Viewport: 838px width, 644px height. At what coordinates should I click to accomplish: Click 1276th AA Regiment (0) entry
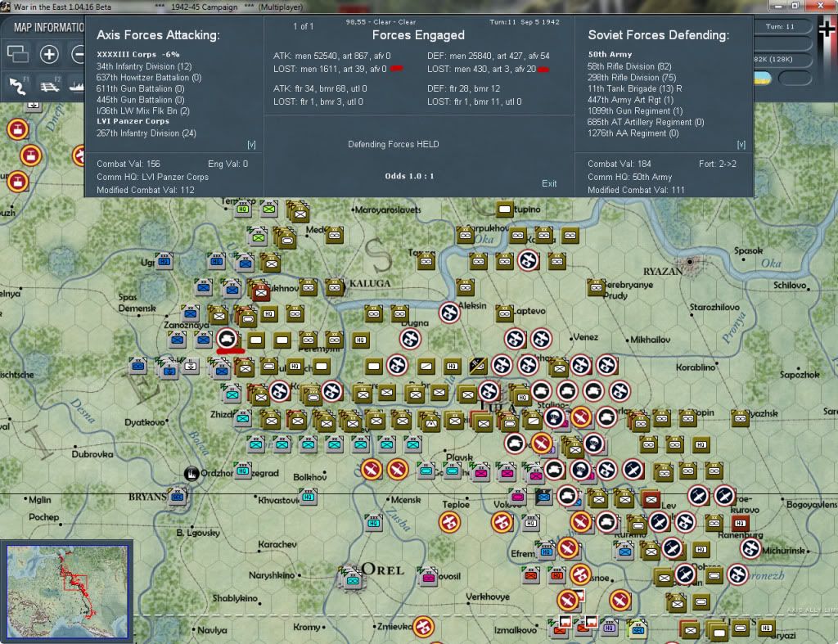coord(633,133)
